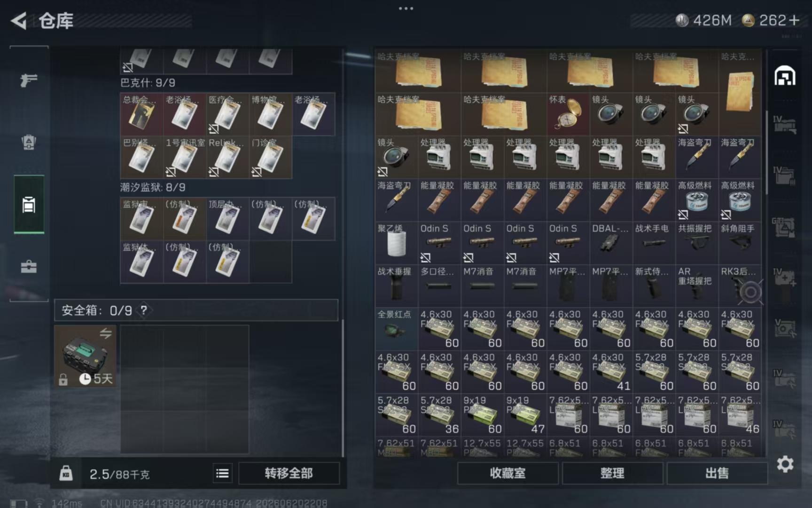
Task: Pick the 门诊室 key card
Action: click(x=271, y=157)
